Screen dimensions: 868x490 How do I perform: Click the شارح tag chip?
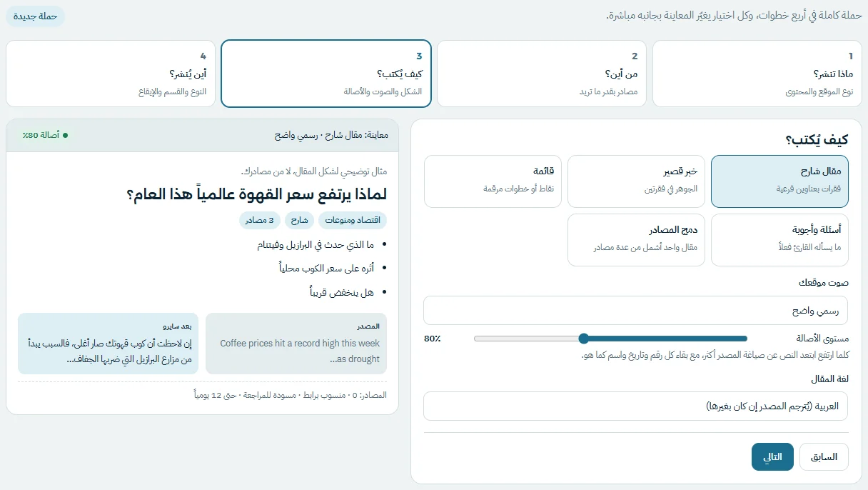pyautogui.click(x=300, y=221)
